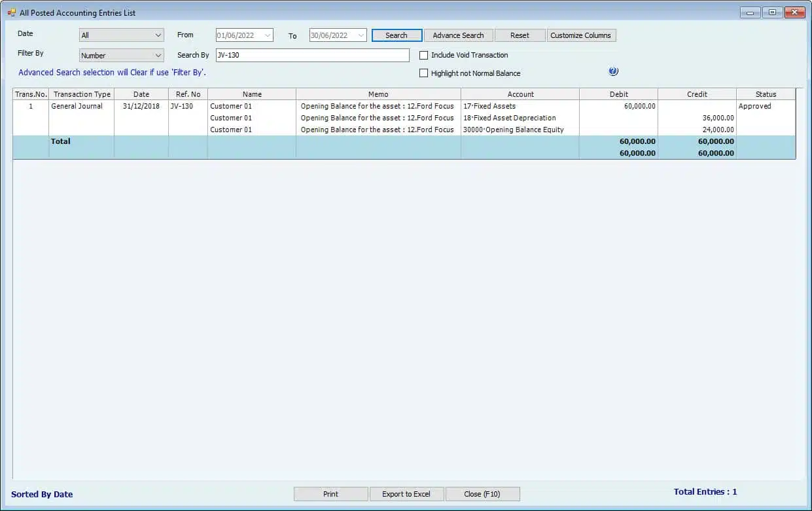Image resolution: width=812 pixels, height=511 pixels.
Task: Click the Reset button
Action: [x=520, y=35]
